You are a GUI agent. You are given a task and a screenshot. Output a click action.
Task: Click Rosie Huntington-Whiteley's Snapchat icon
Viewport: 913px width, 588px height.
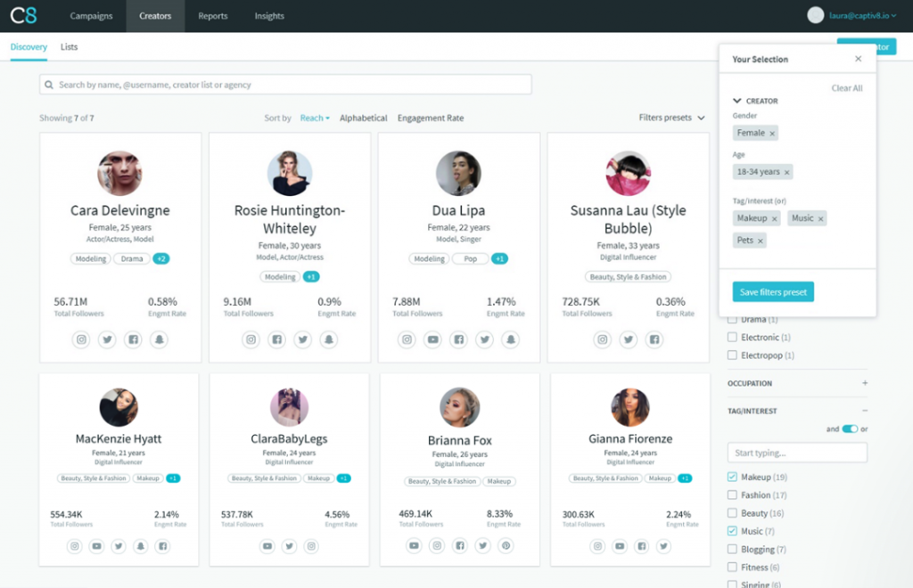329,339
